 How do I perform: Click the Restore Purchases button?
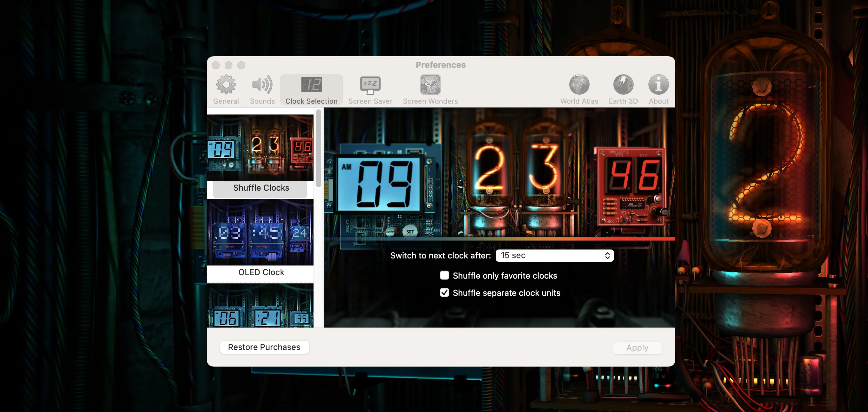(x=264, y=347)
